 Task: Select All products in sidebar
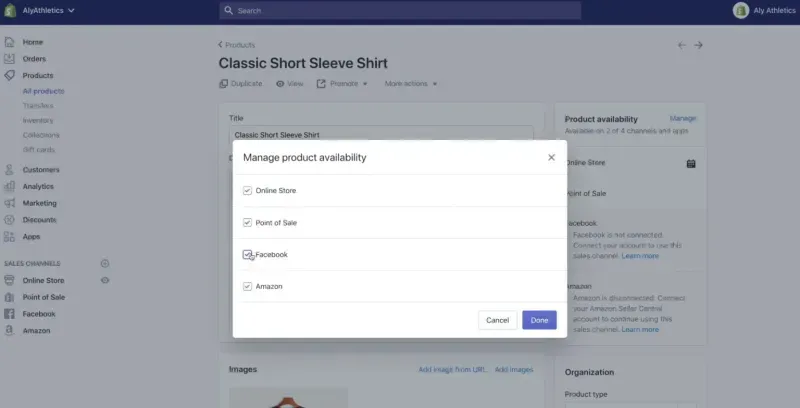point(43,91)
